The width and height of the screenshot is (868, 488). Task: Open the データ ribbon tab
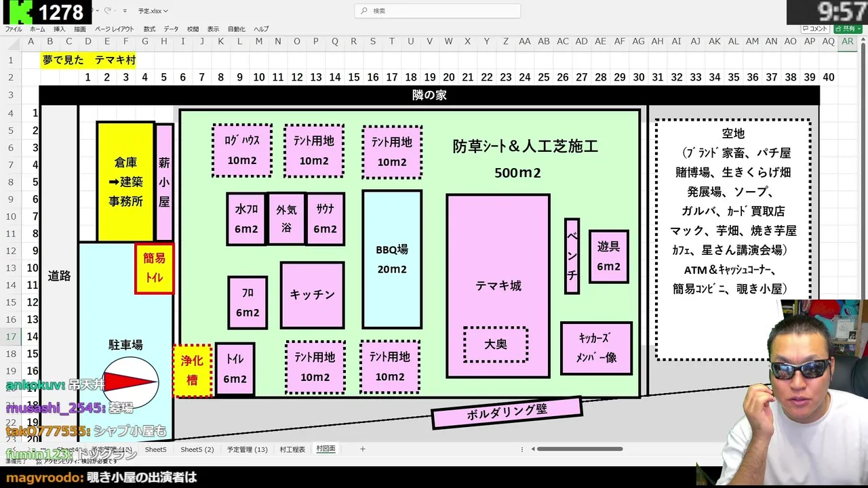click(171, 29)
